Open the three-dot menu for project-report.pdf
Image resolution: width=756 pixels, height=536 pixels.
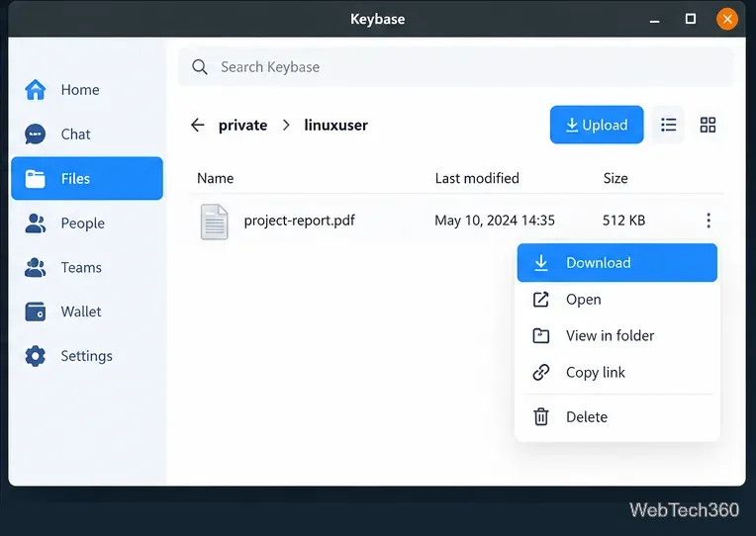coord(709,221)
